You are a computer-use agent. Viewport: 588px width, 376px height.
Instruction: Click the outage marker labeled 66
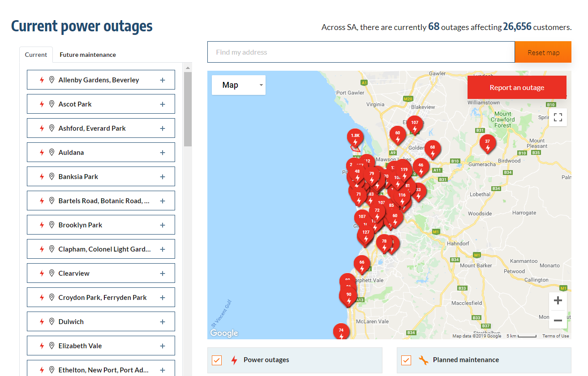[x=362, y=265]
